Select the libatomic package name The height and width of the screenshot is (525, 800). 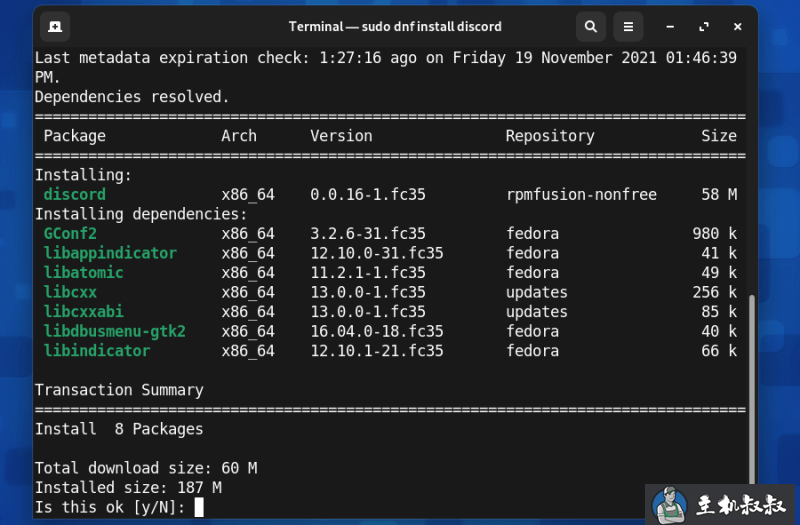click(83, 272)
